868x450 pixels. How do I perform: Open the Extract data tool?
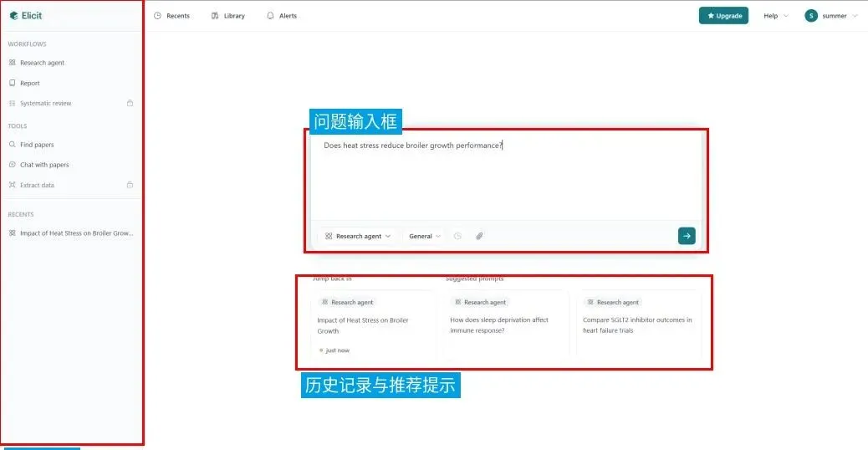pyautogui.click(x=37, y=185)
